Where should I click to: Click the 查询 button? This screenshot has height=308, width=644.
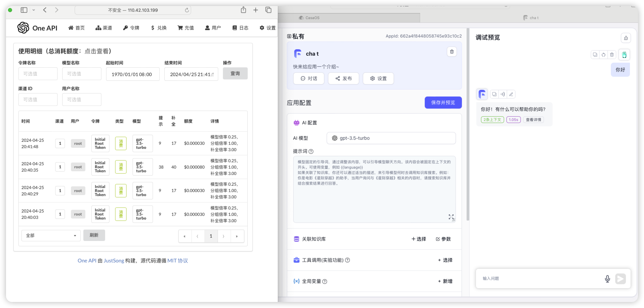(x=235, y=73)
